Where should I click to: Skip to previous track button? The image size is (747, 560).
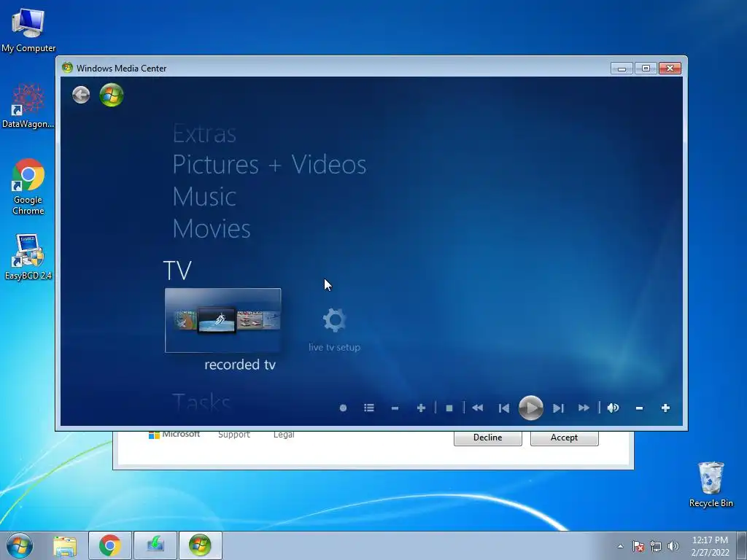[503, 408]
